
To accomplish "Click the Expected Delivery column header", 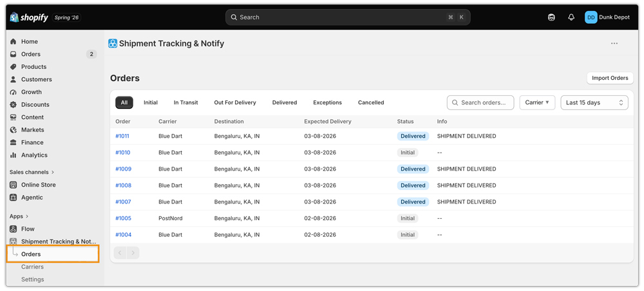I will pyautogui.click(x=328, y=122).
